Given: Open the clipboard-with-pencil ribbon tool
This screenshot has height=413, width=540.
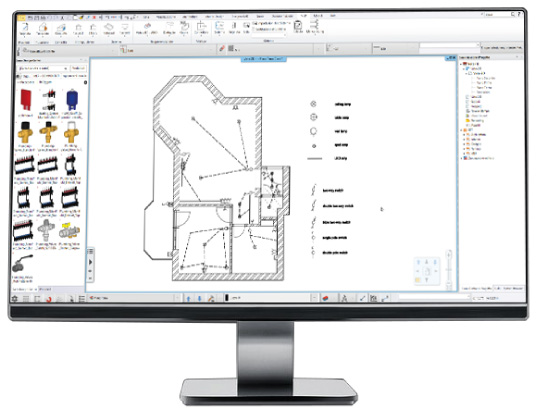Looking at the screenshot, I should (x=298, y=24).
